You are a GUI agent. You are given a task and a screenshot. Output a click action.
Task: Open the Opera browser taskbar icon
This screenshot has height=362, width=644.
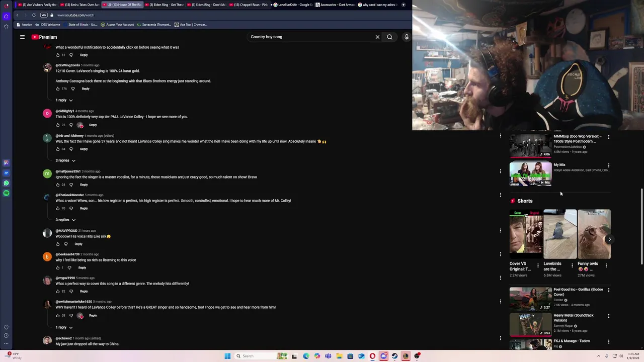(x=372, y=356)
